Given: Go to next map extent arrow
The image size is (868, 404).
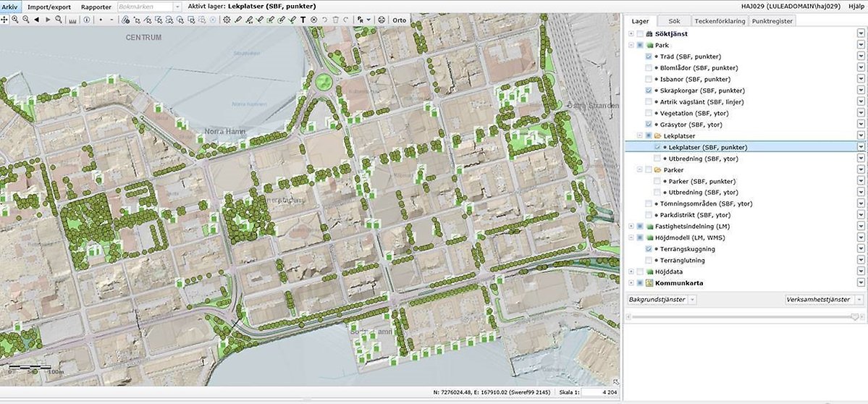Looking at the screenshot, I should tap(49, 20).
